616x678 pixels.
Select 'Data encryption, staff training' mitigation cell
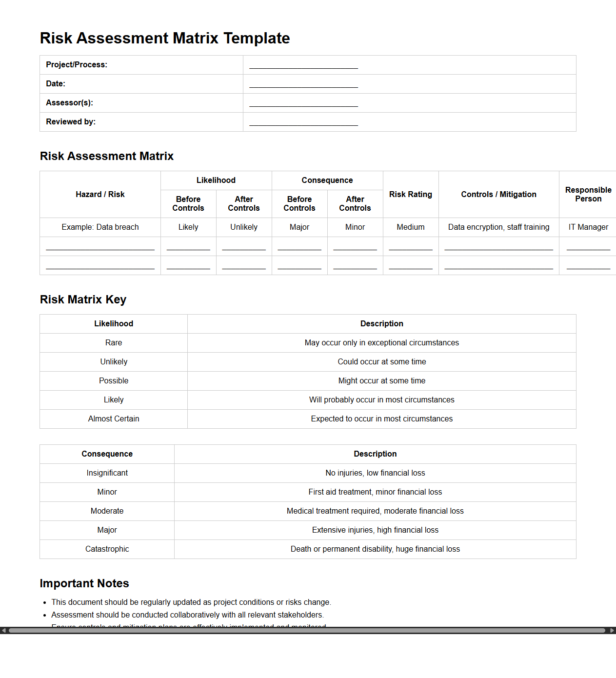(x=498, y=227)
